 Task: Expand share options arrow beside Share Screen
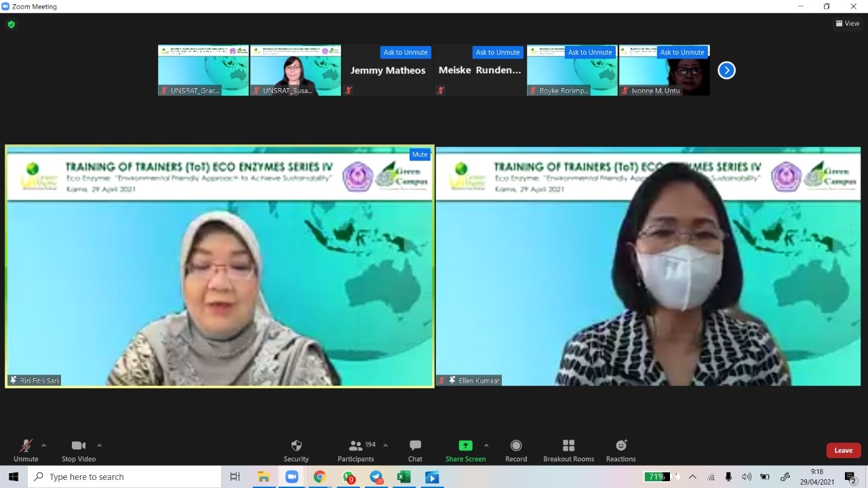click(486, 445)
